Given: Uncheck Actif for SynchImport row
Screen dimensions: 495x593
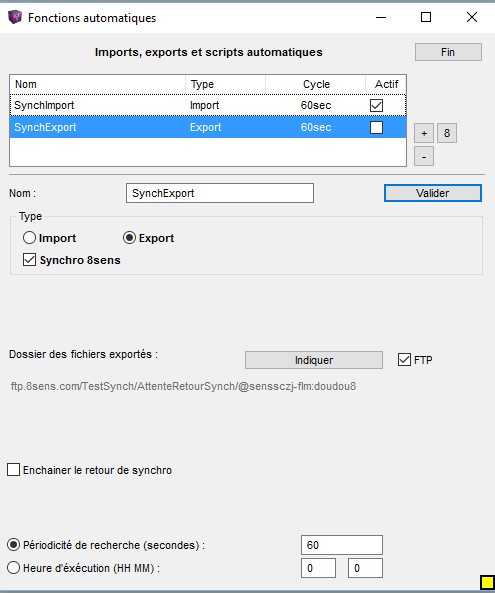Looking at the screenshot, I should coord(376,105).
